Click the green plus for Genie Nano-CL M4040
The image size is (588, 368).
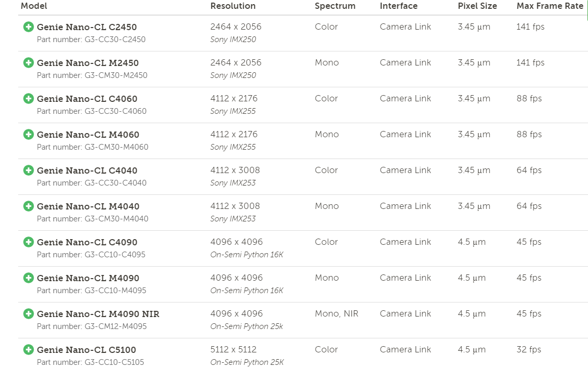(x=29, y=206)
